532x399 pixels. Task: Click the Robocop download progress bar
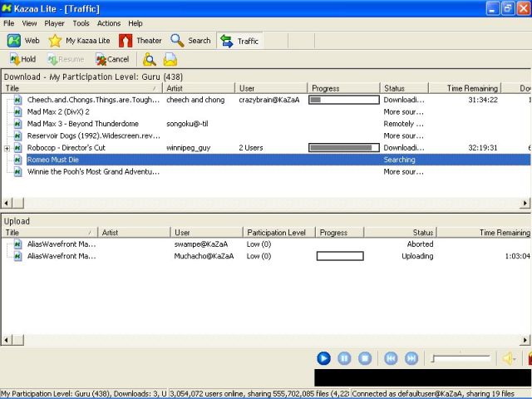pyautogui.click(x=343, y=148)
